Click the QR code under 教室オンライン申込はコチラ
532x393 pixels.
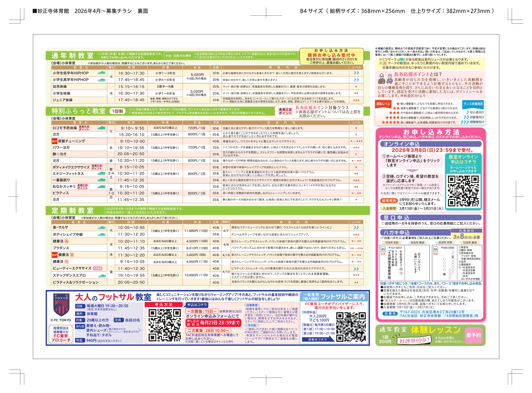tap(463, 191)
